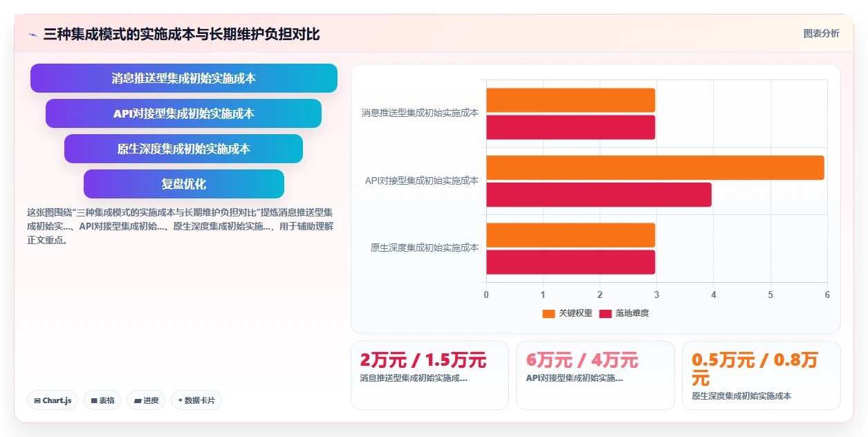Click the 0.5万元 / 0.8万元 data card

coord(761,375)
